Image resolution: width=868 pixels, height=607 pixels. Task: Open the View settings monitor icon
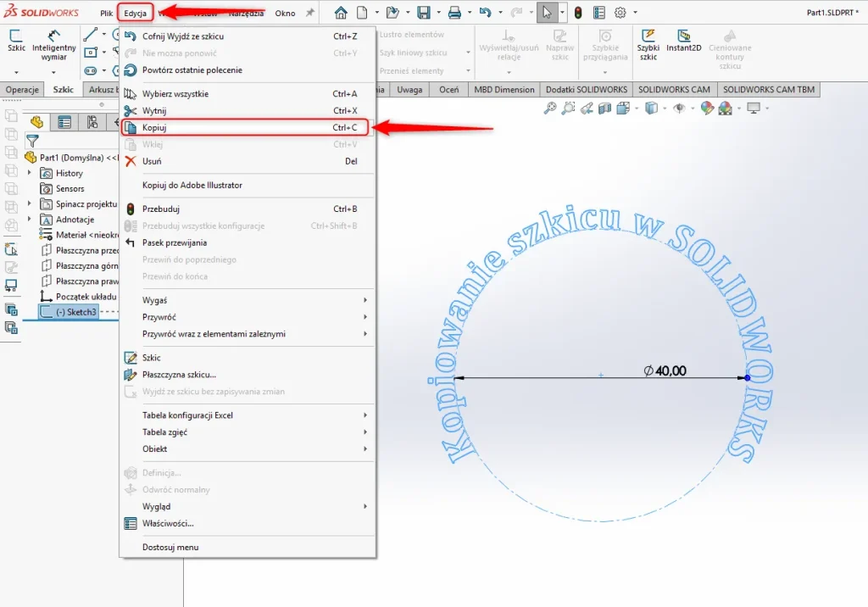(x=754, y=109)
